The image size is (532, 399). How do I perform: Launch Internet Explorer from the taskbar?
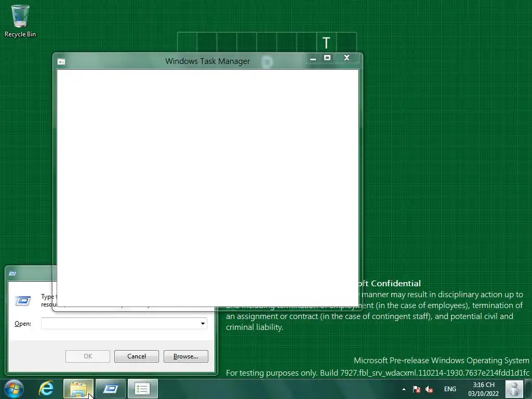pos(46,389)
